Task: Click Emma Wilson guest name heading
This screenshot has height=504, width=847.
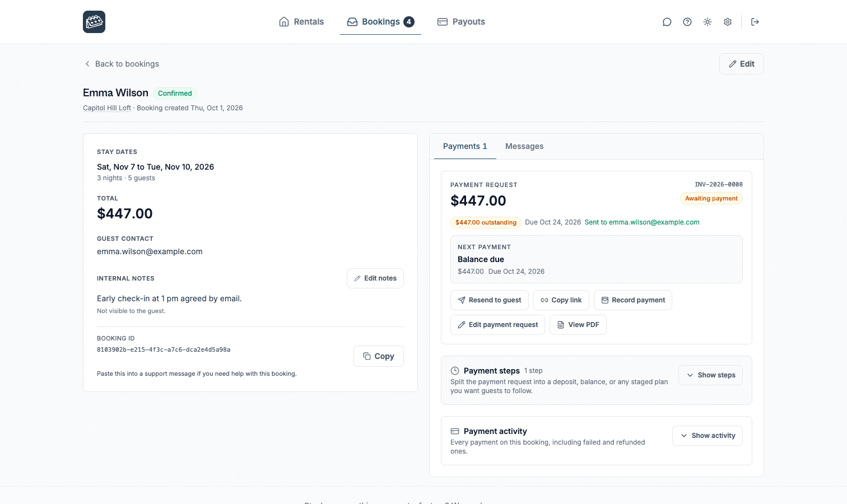Action: [115, 93]
